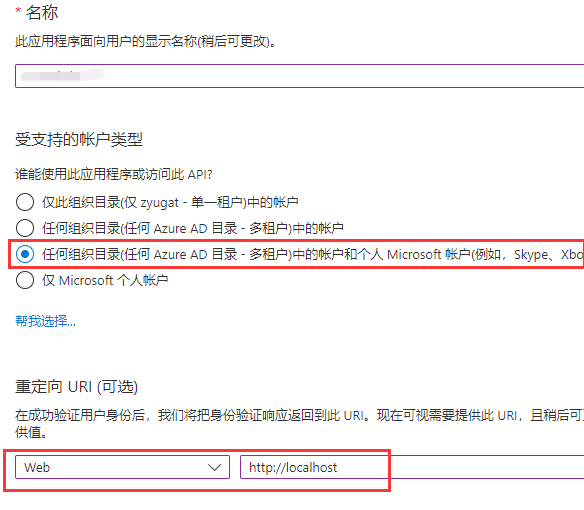
Task: Click the 名称 field label
Action: click(42, 13)
